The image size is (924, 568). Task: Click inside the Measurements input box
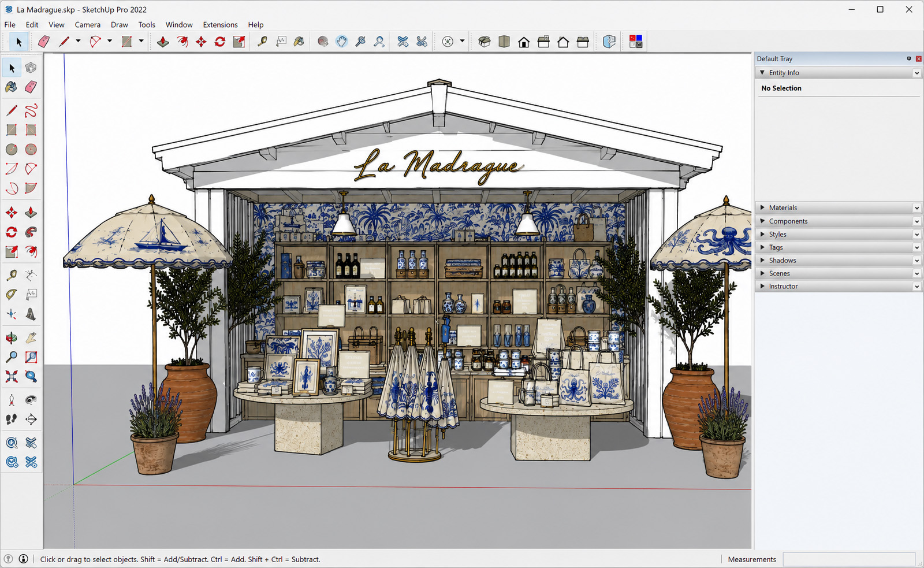point(849,559)
